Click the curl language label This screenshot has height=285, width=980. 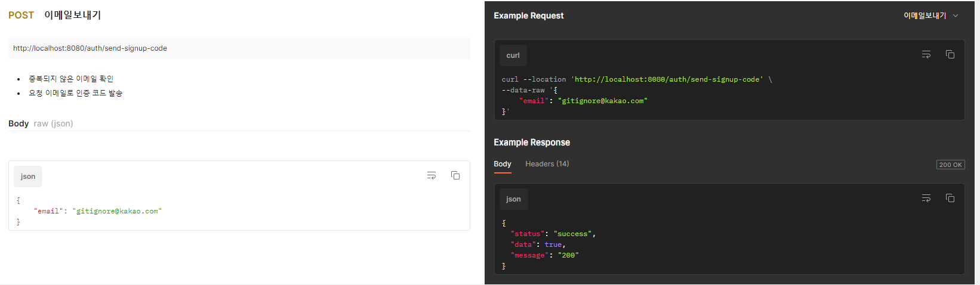click(x=513, y=55)
